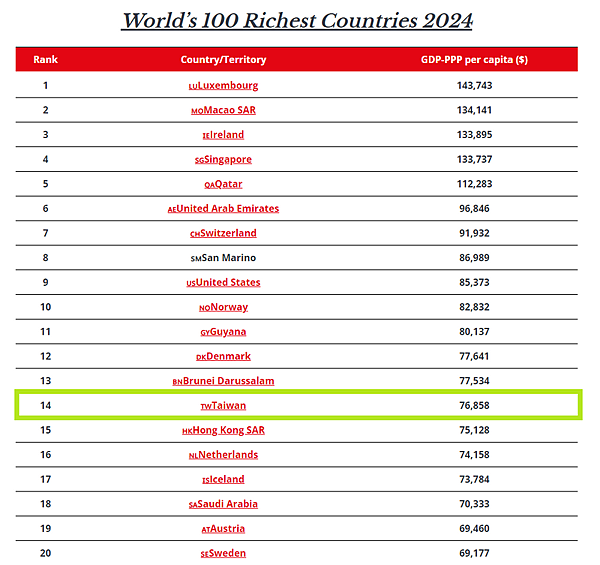The image size is (600, 565).
Task: Click the Macao SAR link
Action: tap(229, 111)
